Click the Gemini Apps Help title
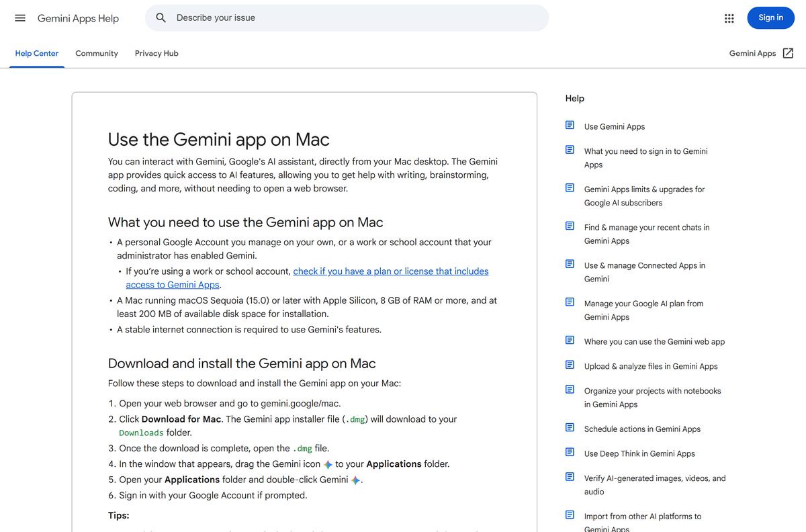The image size is (806, 532). tap(78, 18)
